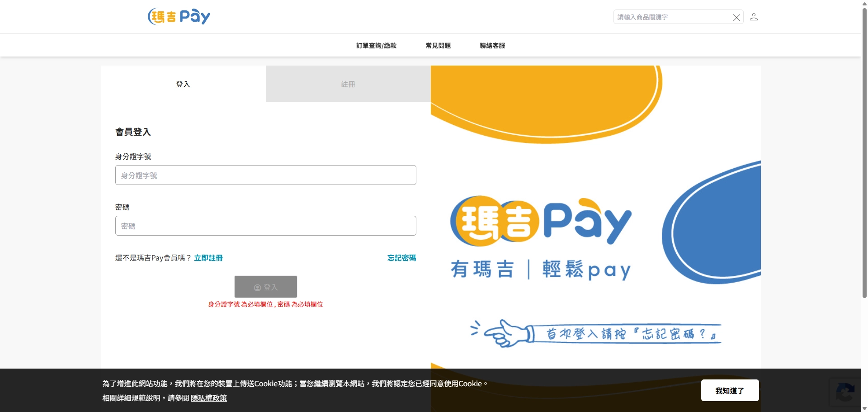
Task: Clear the search box with X icon
Action: point(736,18)
